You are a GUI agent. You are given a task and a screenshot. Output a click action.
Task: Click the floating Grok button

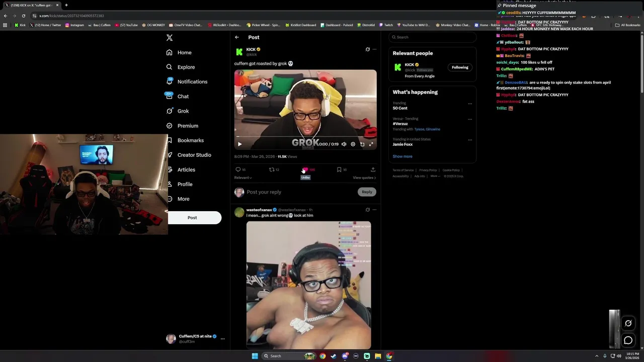point(628,323)
